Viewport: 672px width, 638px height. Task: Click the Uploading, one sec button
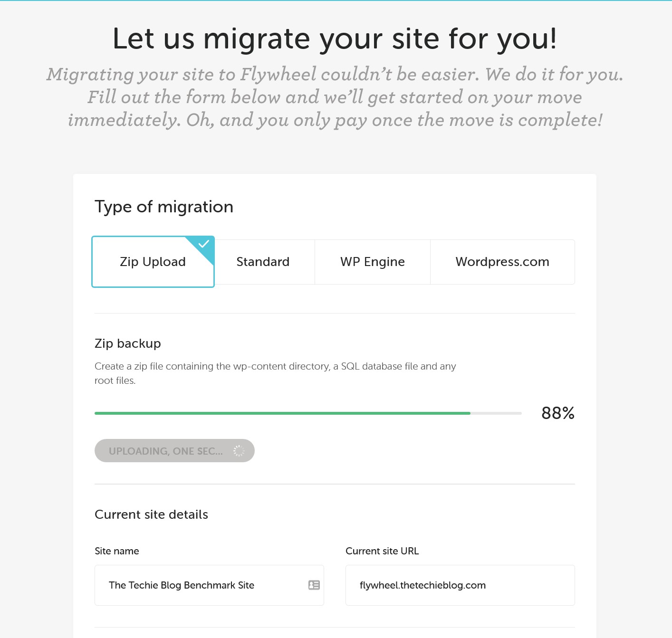tap(174, 451)
